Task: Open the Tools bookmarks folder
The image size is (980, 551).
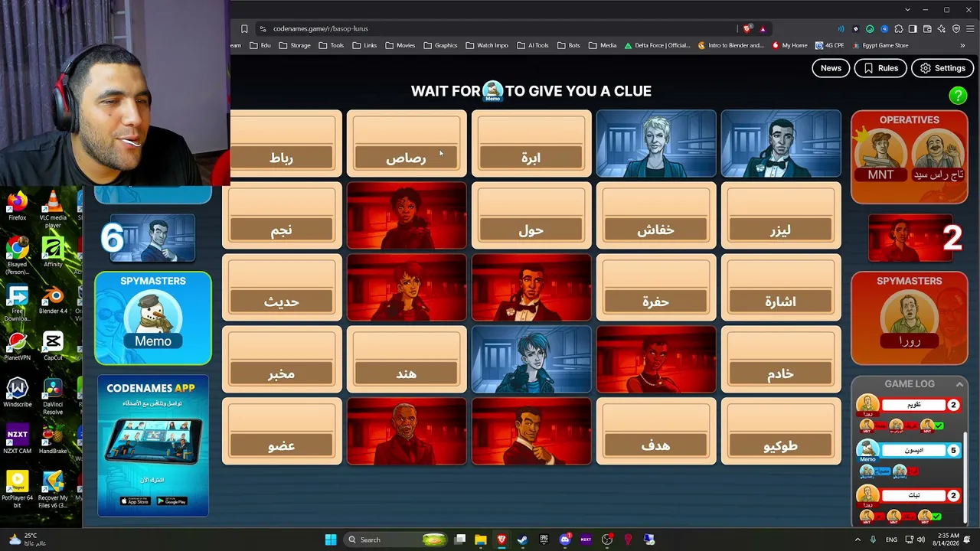Action: pos(331,45)
